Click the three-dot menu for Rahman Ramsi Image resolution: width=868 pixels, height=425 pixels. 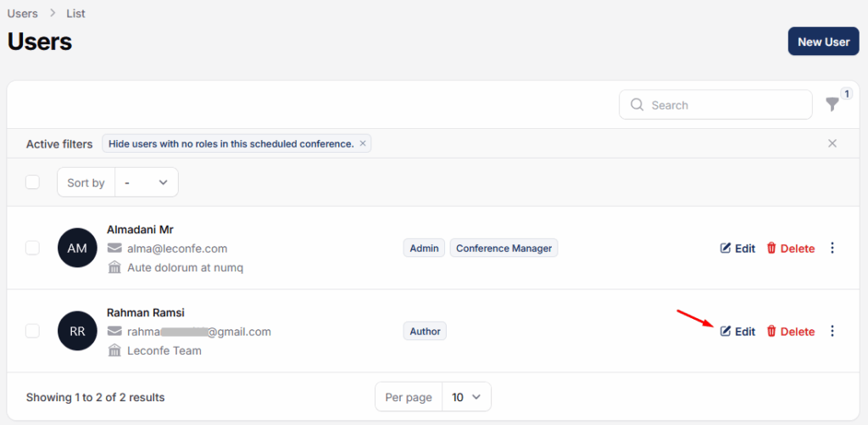pos(832,331)
